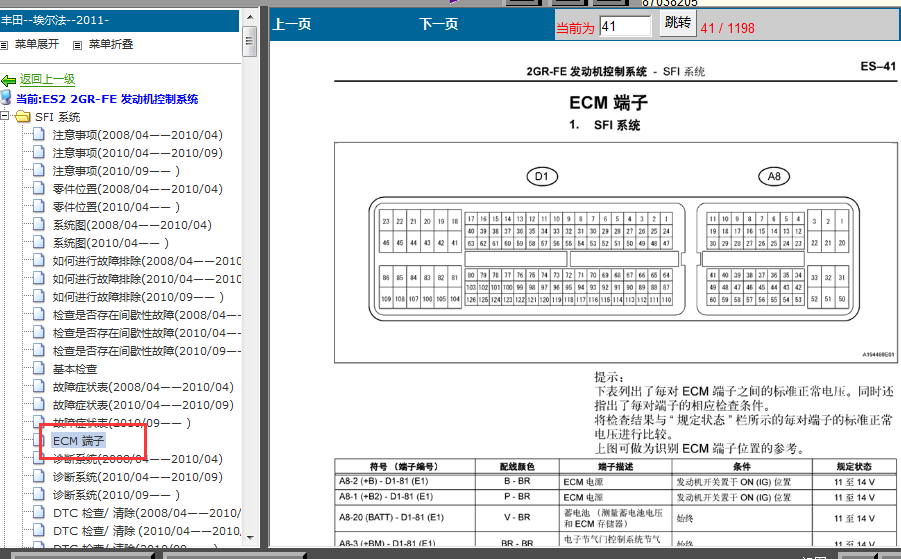The height and width of the screenshot is (559, 901).
Task: Click the 配线颜色 column header
Action: (x=517, y=467)
